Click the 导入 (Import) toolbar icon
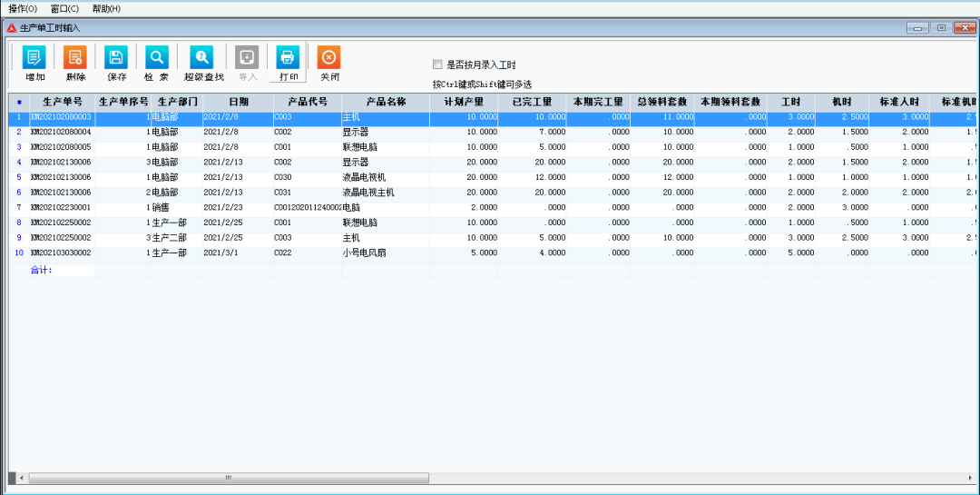Viewport: 980px width, 495px height. coord(247,58)
